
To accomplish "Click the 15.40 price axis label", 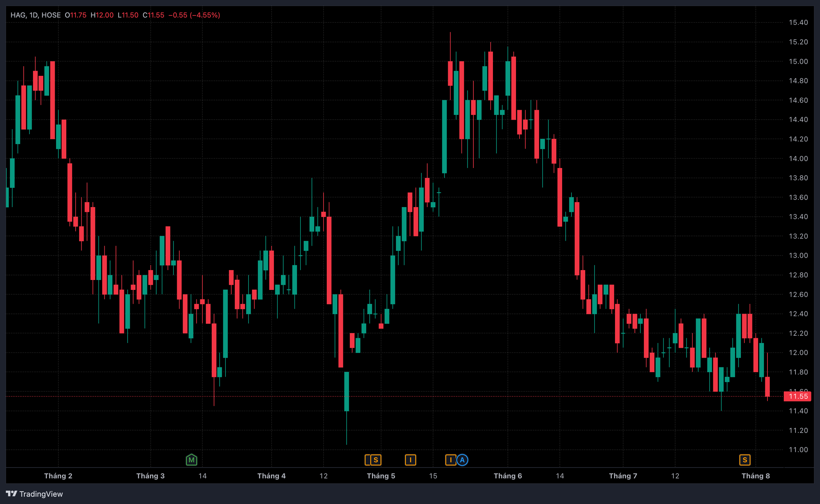I will [798, 22].
